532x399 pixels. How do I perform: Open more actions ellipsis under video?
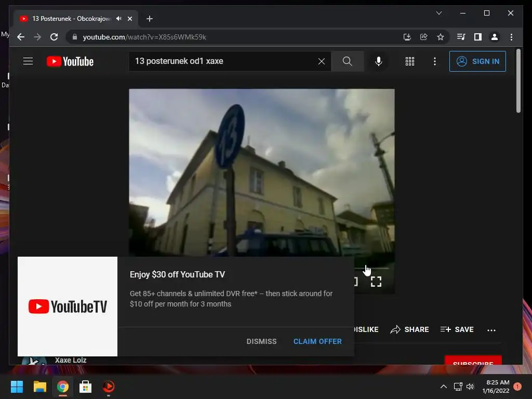(491, 330)
